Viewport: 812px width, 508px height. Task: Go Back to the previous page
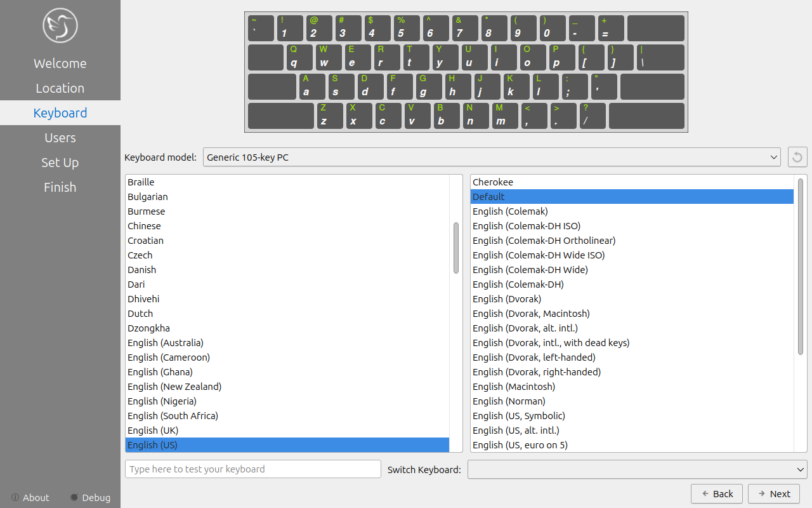716,493
